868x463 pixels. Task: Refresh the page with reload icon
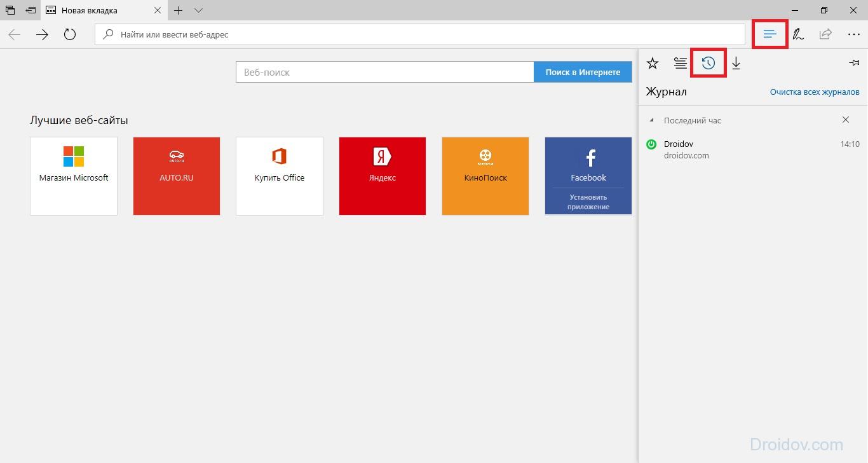click(70, 34)
